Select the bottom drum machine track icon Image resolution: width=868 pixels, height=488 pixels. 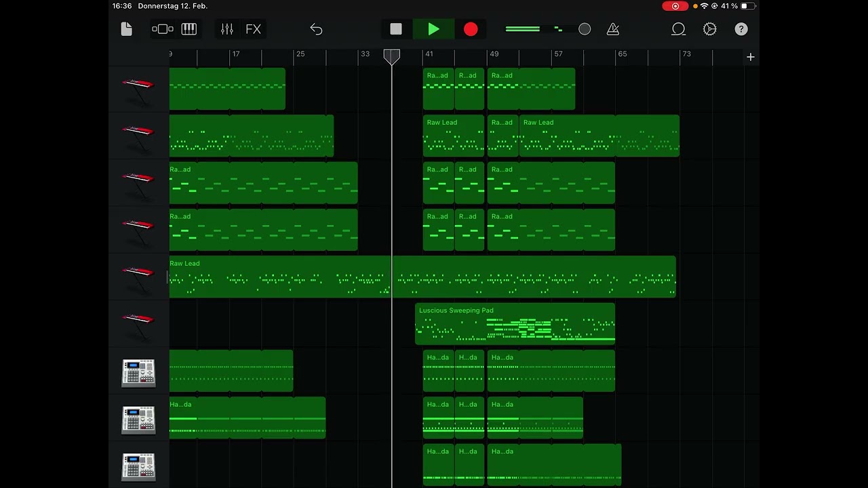138,466
